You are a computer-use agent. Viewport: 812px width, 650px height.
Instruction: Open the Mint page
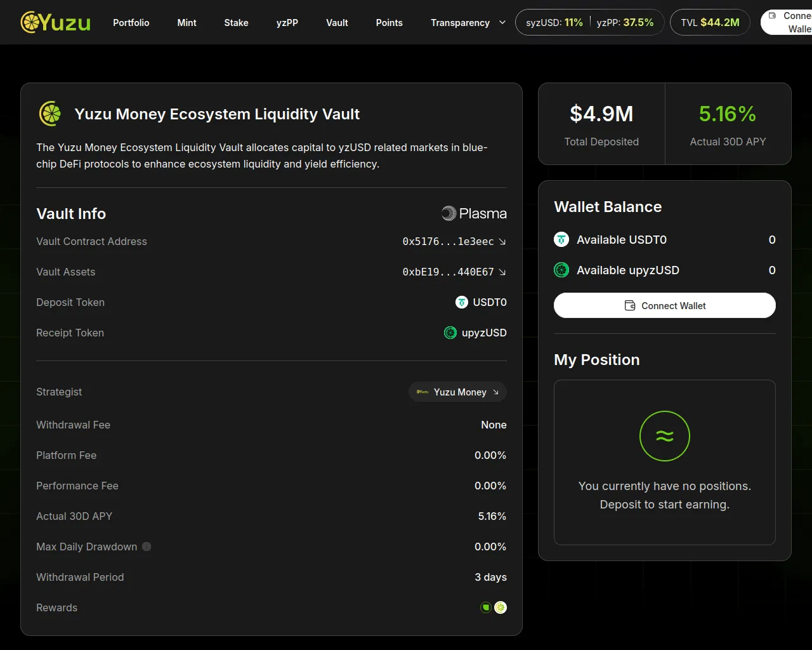point(187,22)
